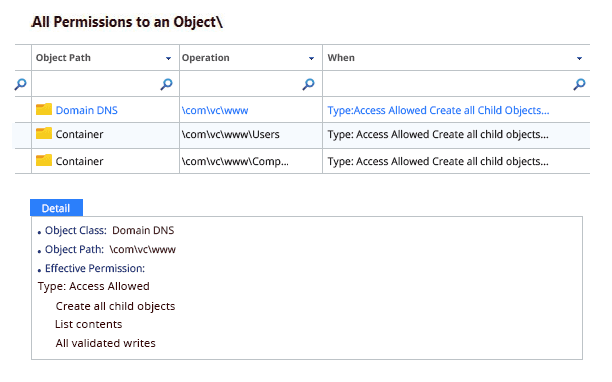
Task: Open Type:Access Allowed Create all Child Objects link
Action: (438, 110)
